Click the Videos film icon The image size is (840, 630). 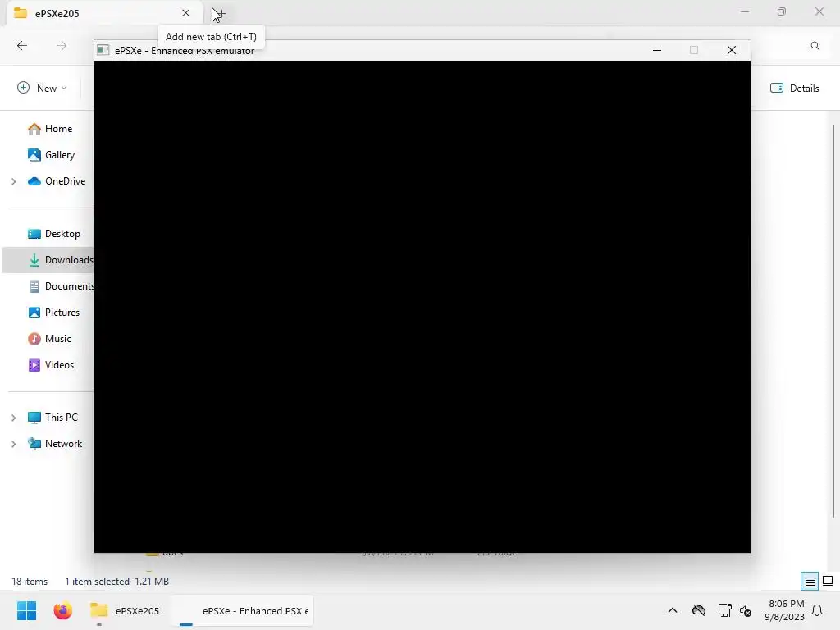(34, 365)
